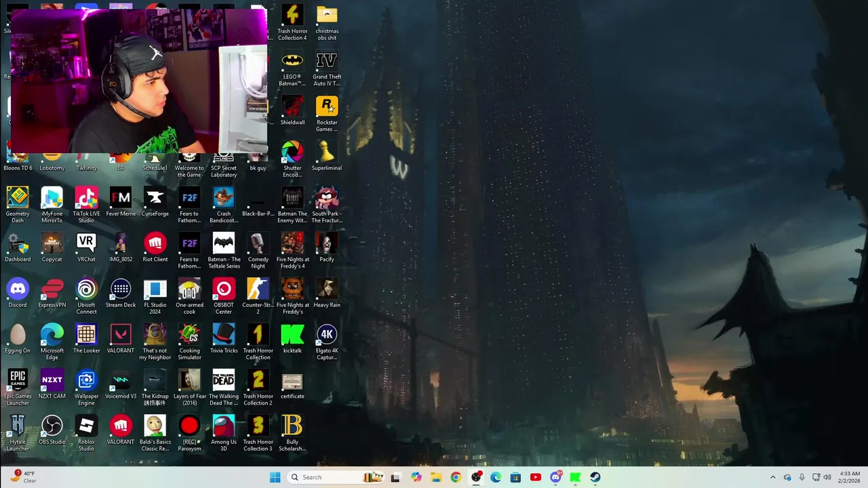Launch Hytale Launcher desktop shortcut
Screen dimensions: 868x488
click(18, 433)
